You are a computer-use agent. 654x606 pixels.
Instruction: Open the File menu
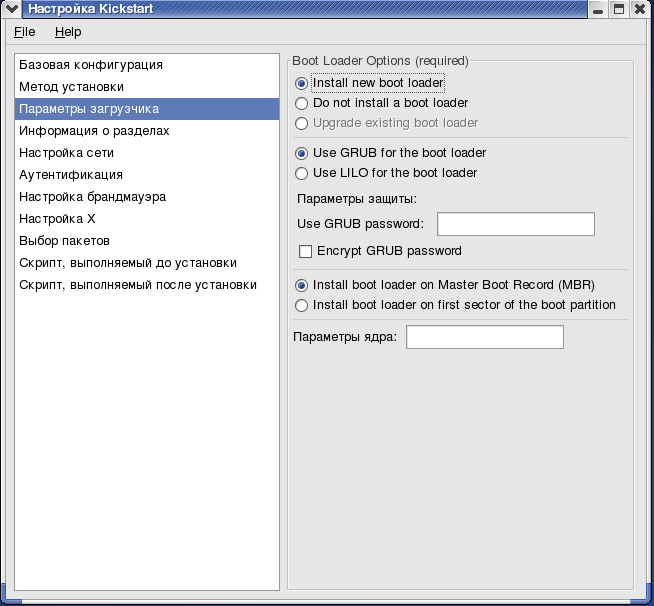click(25, 32)
